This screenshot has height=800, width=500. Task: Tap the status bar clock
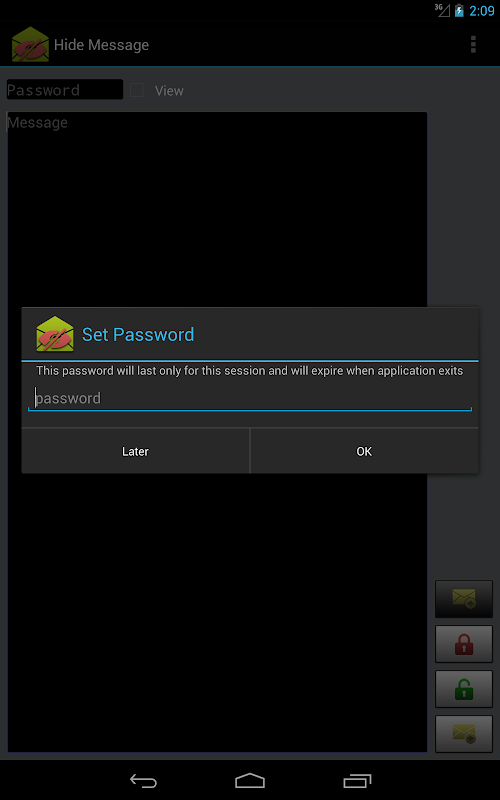(482, 10)
